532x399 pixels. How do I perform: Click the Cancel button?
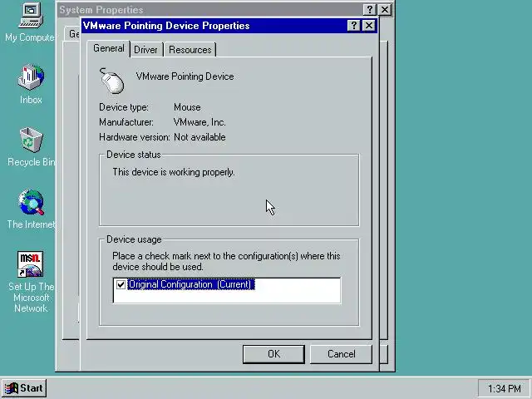click(x=341, y=354)
